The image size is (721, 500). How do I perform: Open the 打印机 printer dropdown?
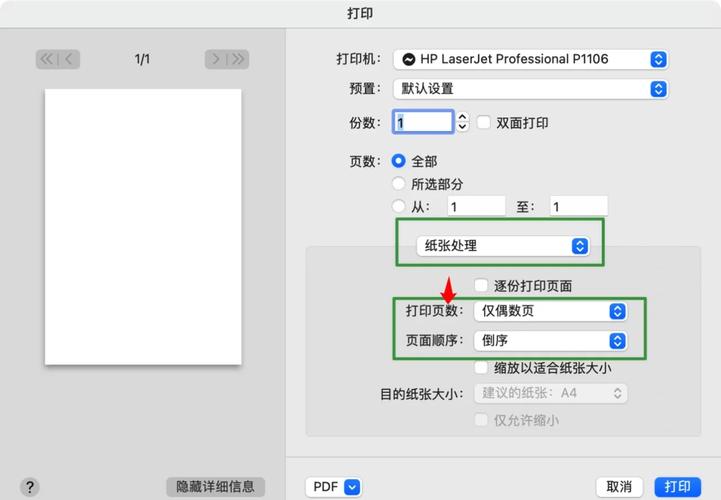[x=531, y=59]
